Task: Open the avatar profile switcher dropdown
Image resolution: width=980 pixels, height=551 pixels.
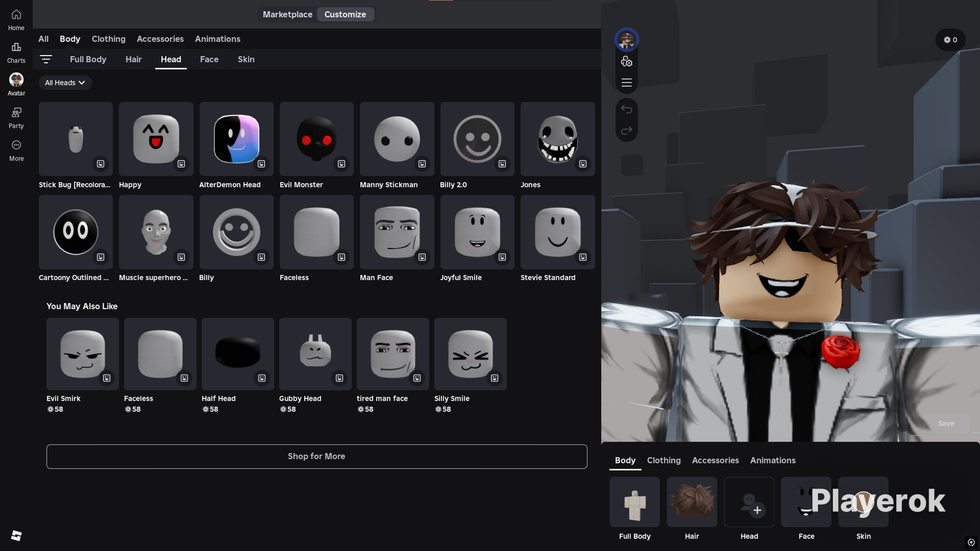Action: coord(627,40)
